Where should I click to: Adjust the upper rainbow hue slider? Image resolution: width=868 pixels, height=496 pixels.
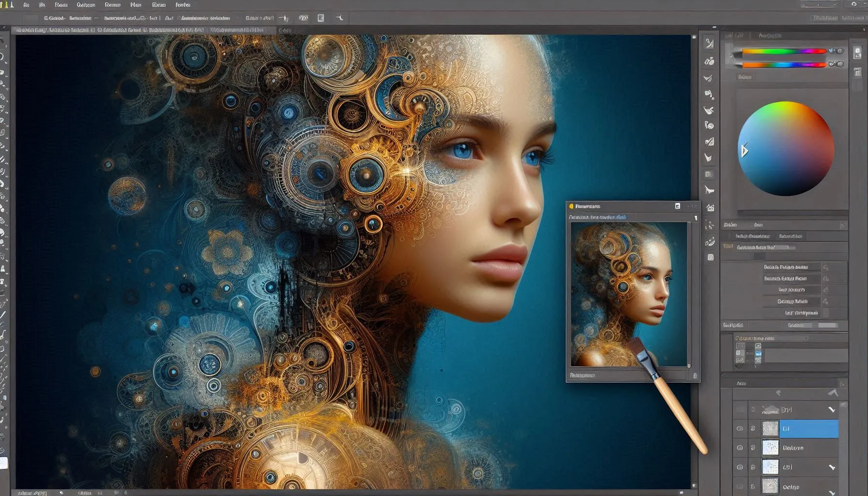click(784, 51)
